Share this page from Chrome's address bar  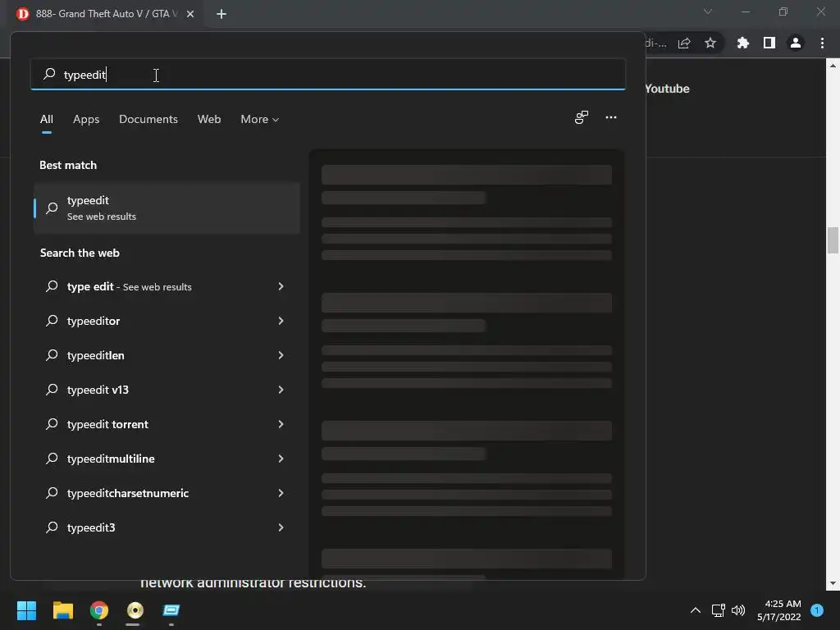click(x=684, y=43)
